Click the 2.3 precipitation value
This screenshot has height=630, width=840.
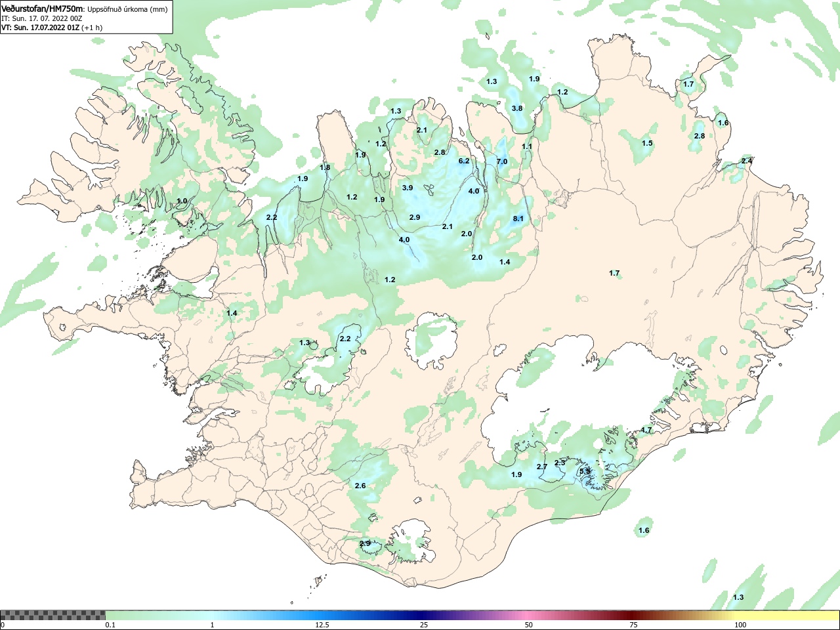point(560,463)
